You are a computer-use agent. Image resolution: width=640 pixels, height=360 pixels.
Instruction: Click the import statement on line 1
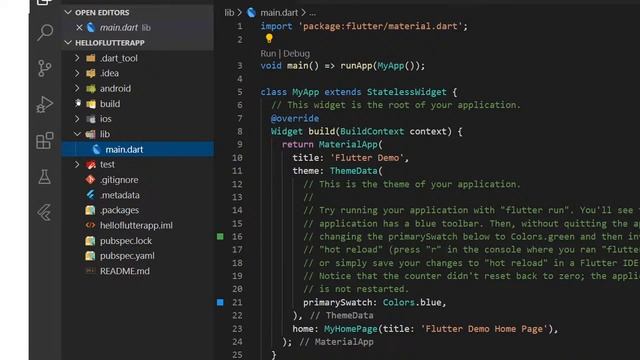coord(364,26)
